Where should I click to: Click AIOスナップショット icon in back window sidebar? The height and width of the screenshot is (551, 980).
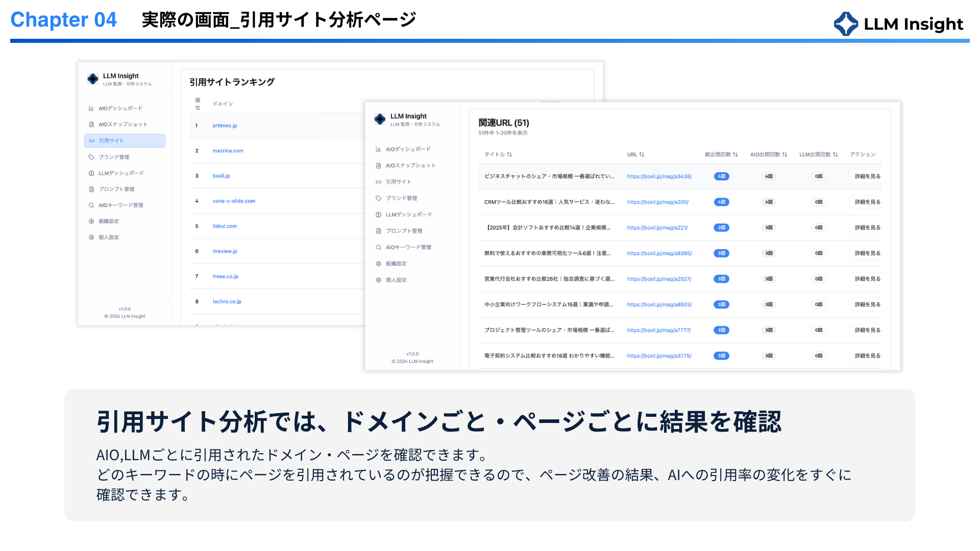pos(91,124)
